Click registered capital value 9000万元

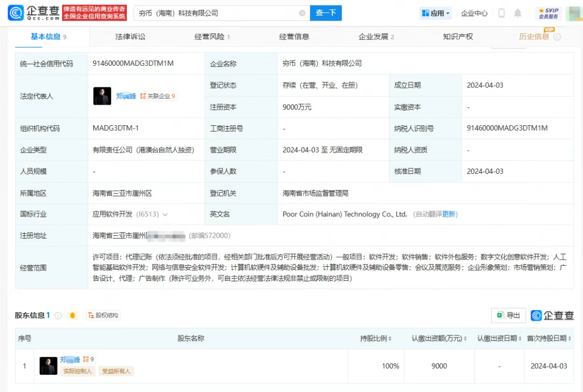click(297, 107)
